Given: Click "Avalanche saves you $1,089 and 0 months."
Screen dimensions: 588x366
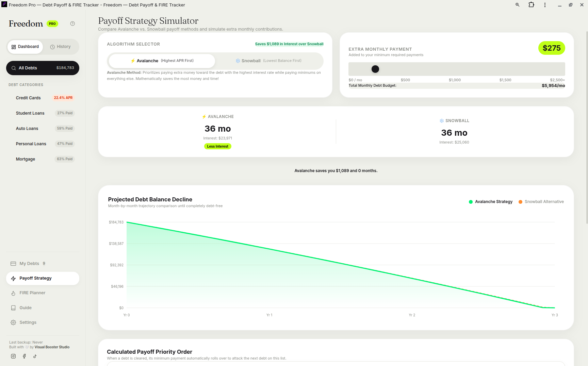Looking at the screenshot, I should click(336, 171).
